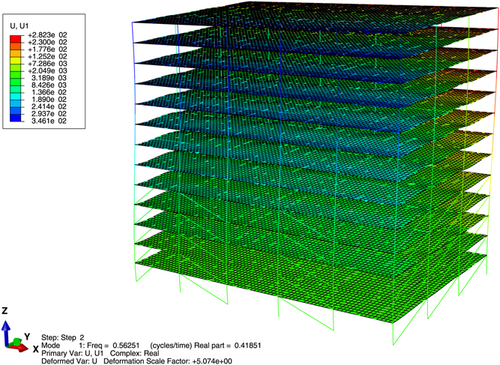Image resolution: width=500 pixels, height=365 pixels.
Task: Click the +1.252e-02 legend value
Action: click(48, 56)
